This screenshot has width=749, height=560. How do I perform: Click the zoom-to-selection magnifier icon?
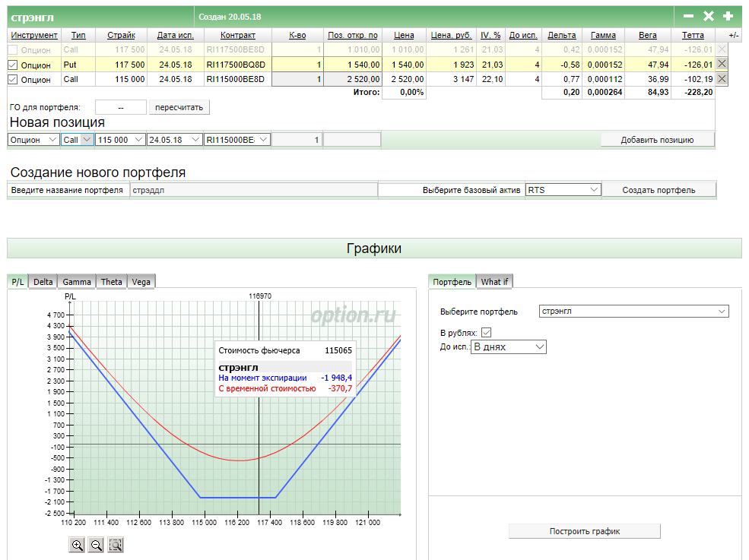tap(116, 545)
